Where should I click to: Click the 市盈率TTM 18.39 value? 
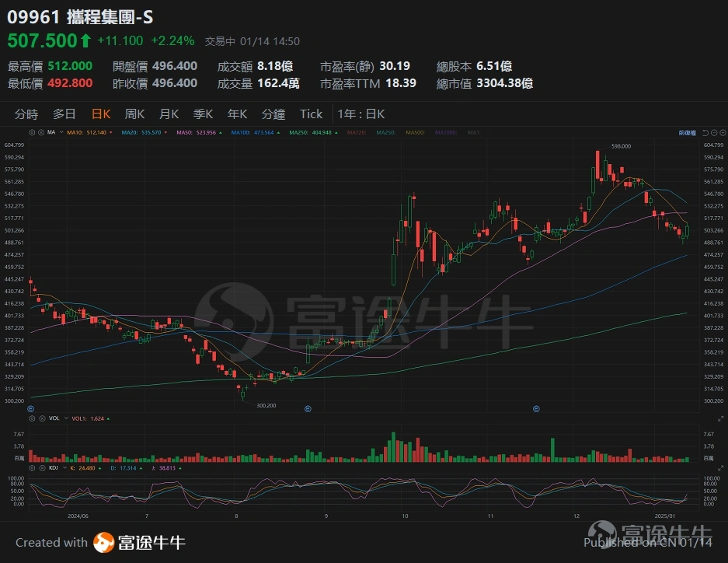[401, 83]
